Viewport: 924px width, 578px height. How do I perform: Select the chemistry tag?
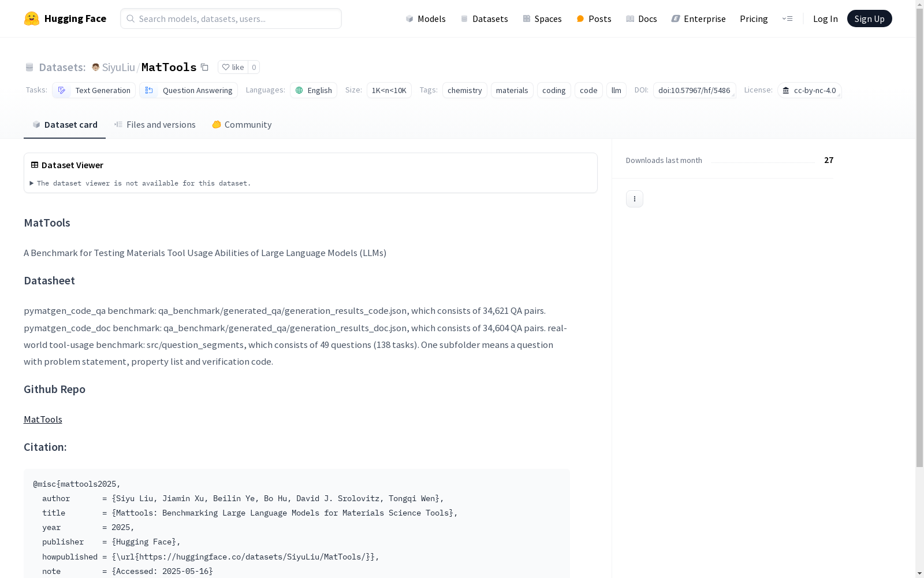[x=465, y=90]
